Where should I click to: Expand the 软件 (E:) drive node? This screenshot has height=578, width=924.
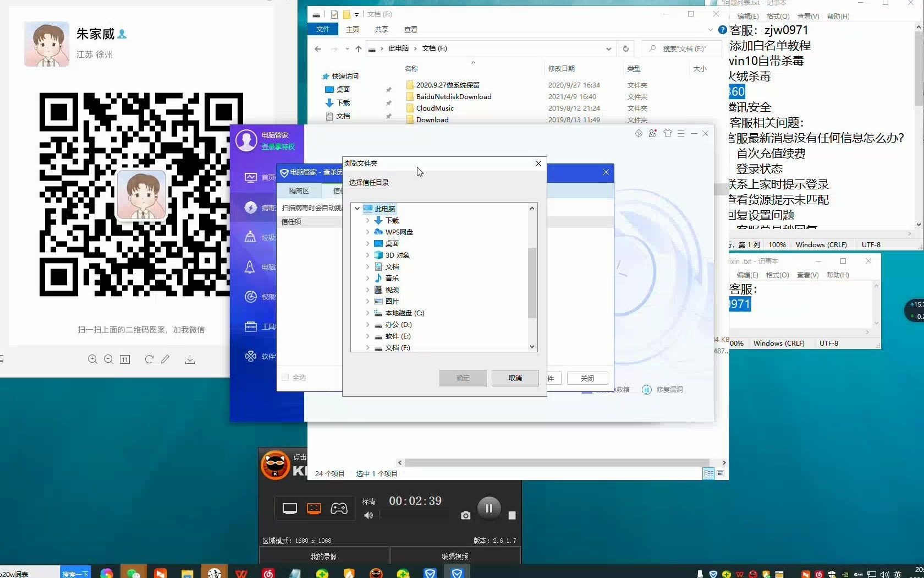pos(368,336)
